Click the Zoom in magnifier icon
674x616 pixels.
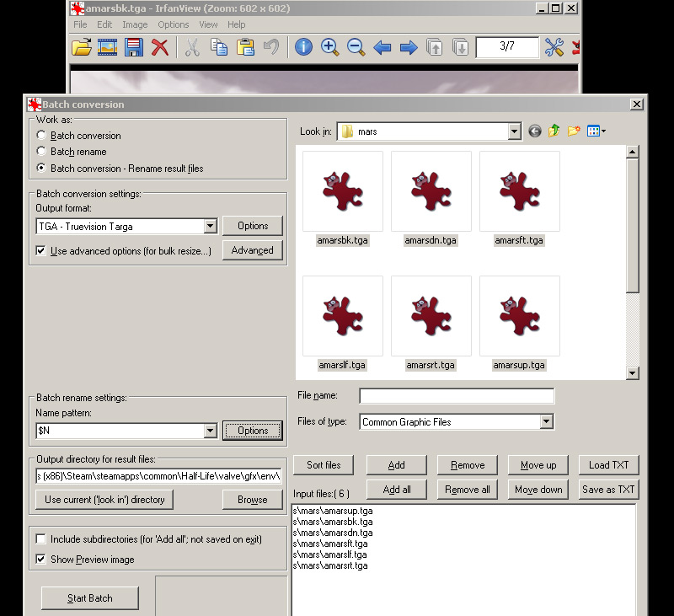329,47
